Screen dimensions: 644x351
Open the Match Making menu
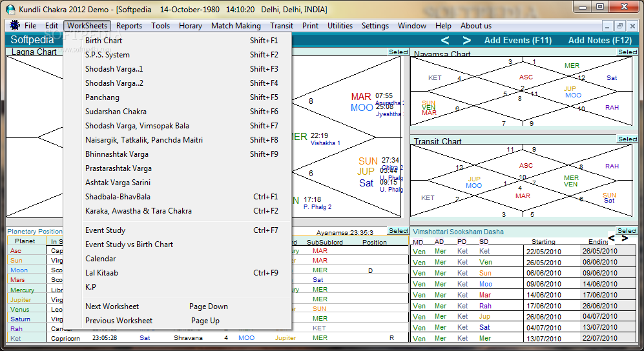coord(236,25)
